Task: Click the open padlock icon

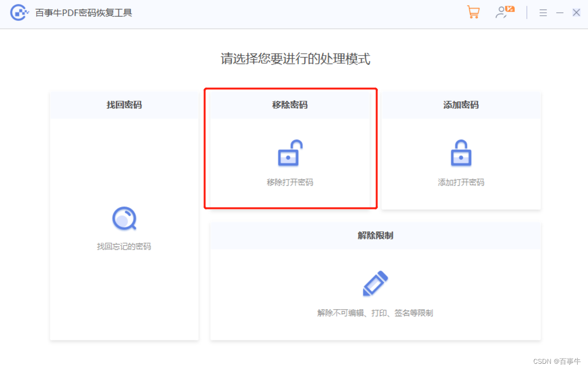Action: (x=290, y=153)
